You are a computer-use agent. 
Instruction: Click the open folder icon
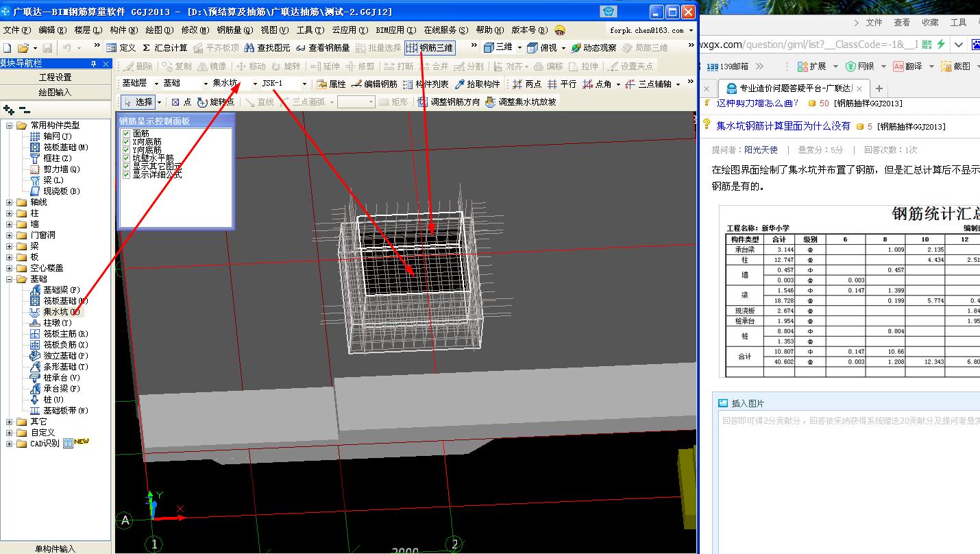click(x=23, y=48)
